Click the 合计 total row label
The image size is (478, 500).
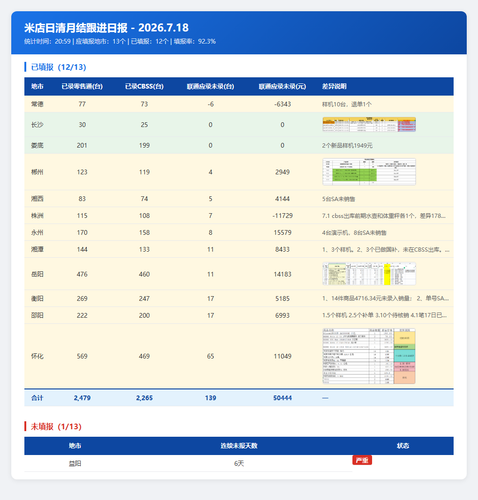(37, 398)
